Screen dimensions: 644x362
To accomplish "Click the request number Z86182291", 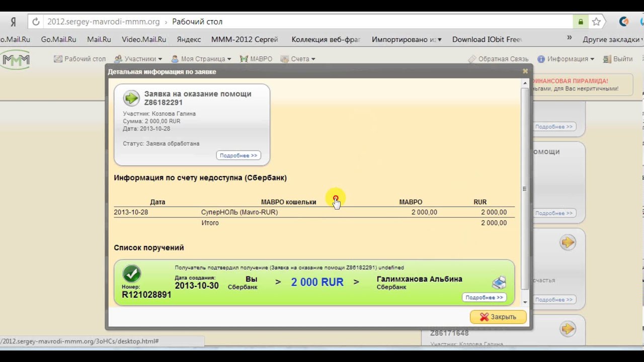I will click(x=164, y=102).
